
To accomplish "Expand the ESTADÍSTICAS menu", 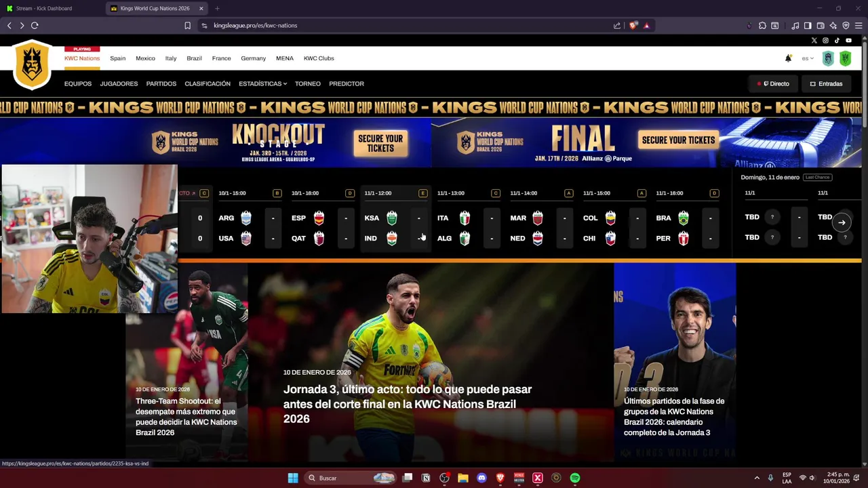I will coord(262,84).
